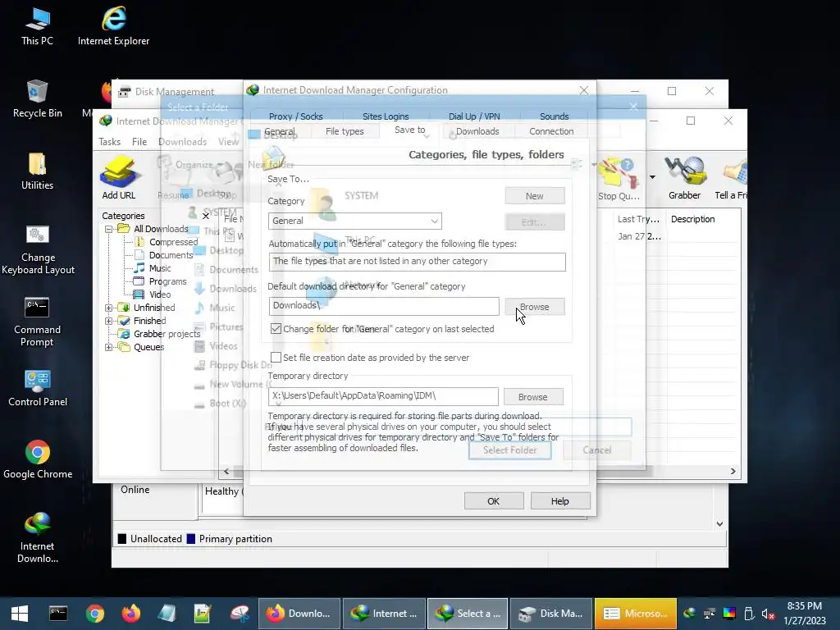Click Add URL toolbar icon in IDM

(119, 178)
